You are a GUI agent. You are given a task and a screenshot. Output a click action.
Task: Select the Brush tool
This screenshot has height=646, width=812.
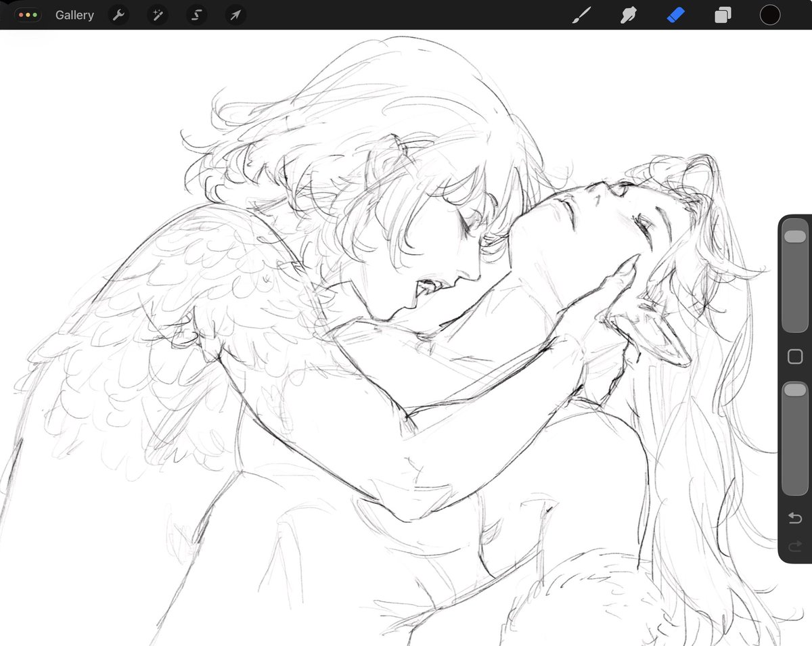[581, 15]
